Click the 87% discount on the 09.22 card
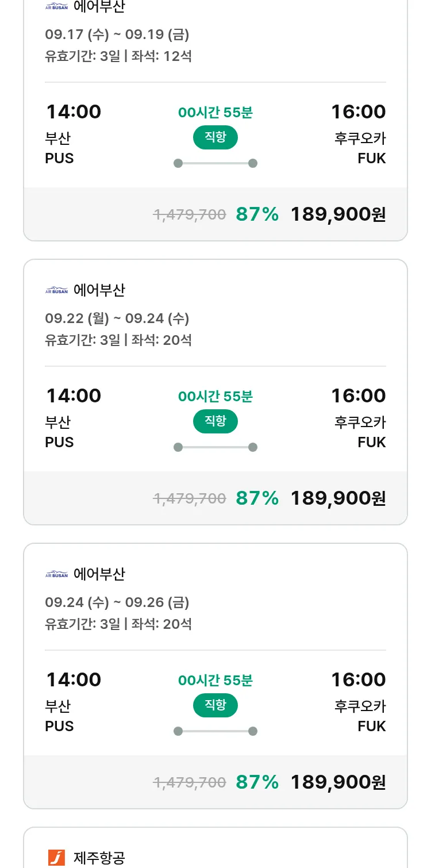This screenshot has height=868, width=431. point(257,498)
